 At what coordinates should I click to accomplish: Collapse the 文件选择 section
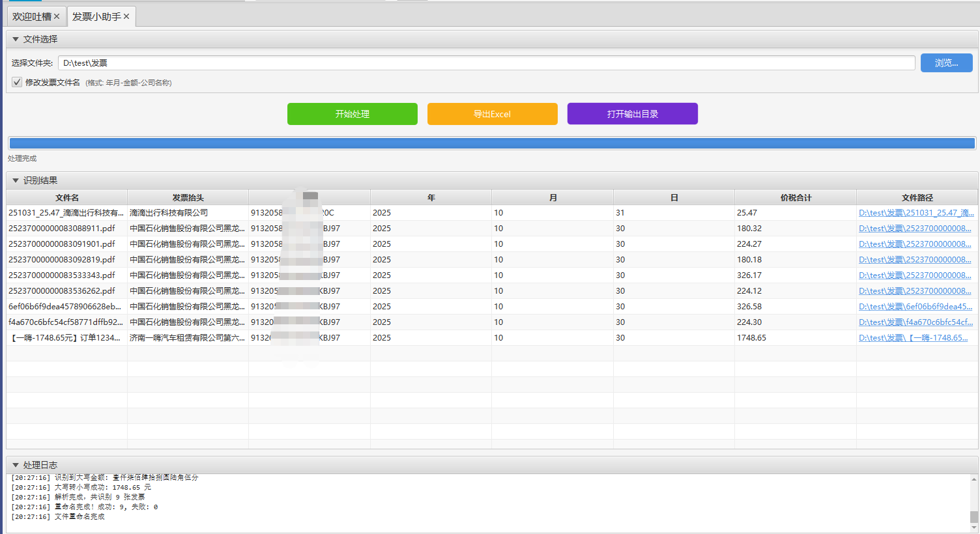click(x=16, y=39)
